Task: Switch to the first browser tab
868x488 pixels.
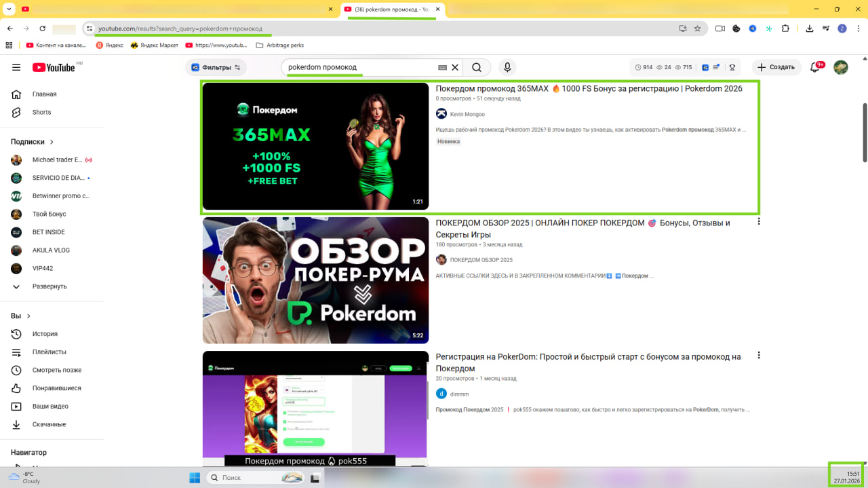Action: (x=178, y=9)
